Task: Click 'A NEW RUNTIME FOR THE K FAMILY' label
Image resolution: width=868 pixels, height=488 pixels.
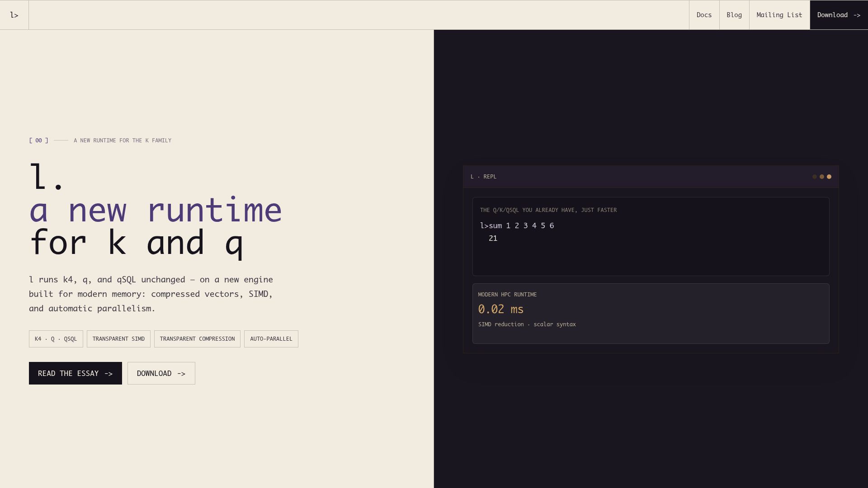Action: [123, 141]
